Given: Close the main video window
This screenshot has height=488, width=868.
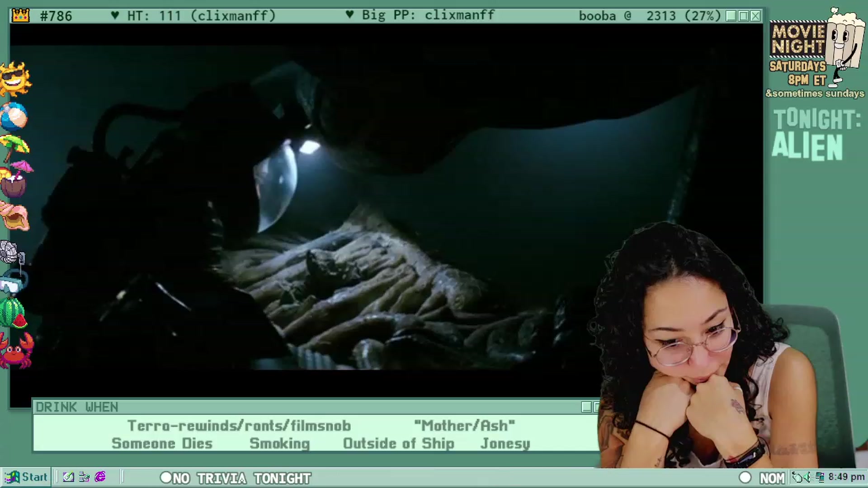Looking at the screenshot, I should pos(755,16).
